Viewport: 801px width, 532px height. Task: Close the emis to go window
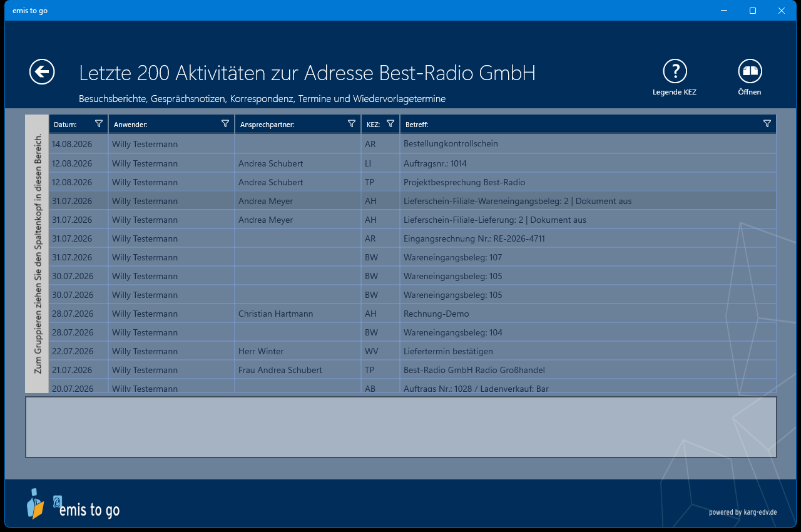pos(782,10)
